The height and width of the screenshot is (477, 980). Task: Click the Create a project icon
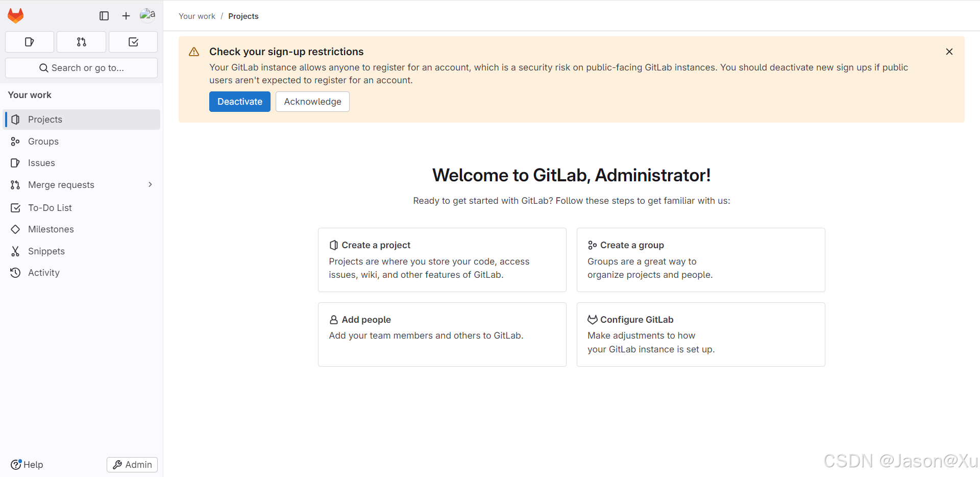point(334,245)
